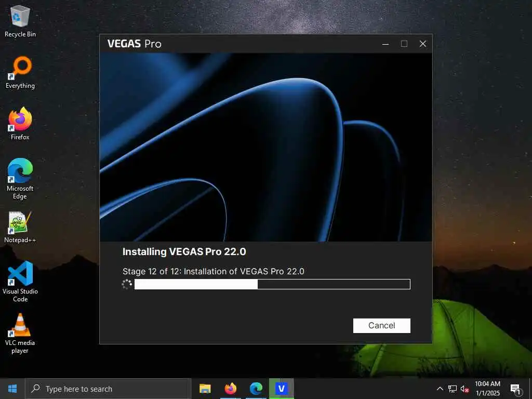The image size is (532, 399).
Task: Open the notification center icon
Action: pos(515,389)
